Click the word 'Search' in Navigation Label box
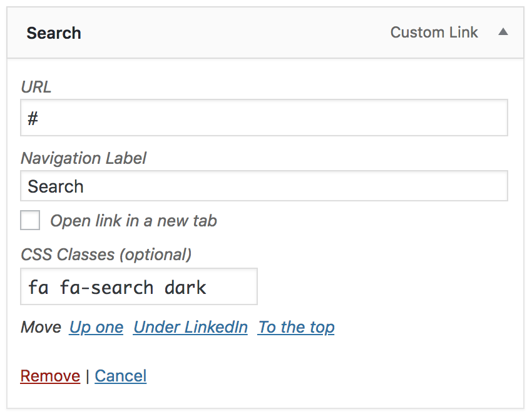 coord(56,187)
